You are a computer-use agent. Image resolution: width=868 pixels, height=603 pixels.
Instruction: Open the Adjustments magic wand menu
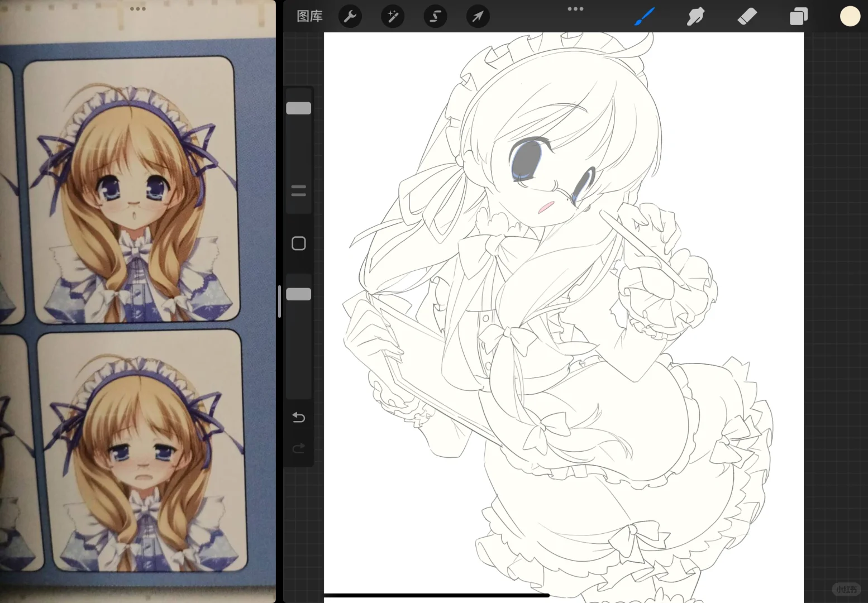point(393,17)
